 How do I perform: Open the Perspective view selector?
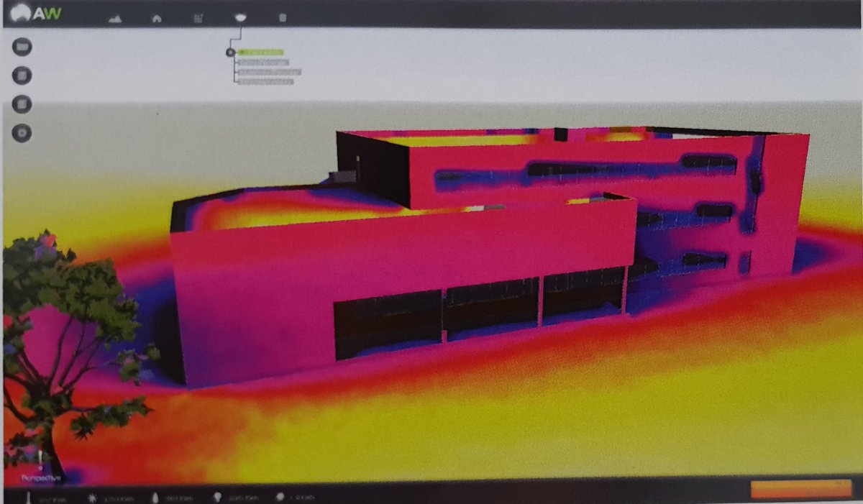pos(41,477)
